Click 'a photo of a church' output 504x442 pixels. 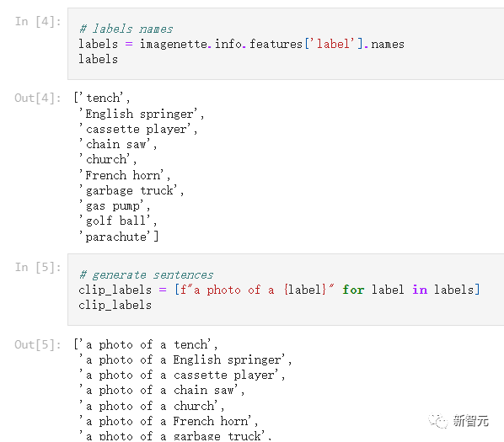click(152, 406)
